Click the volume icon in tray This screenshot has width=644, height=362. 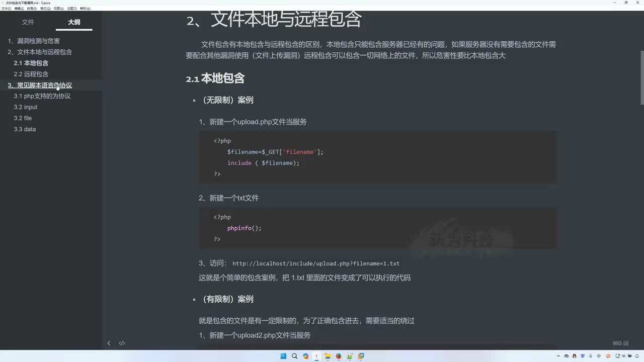click(x=623, y=356)
